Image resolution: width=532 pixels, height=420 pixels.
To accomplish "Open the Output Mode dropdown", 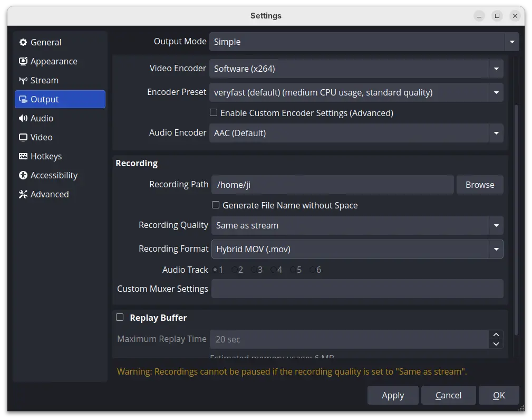I will (364, 42).
